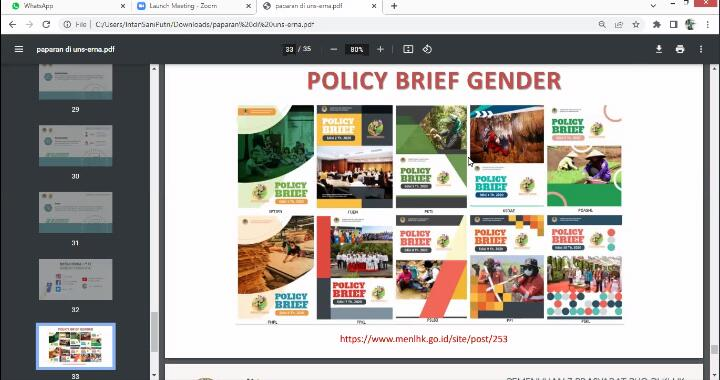
Task: Open the Chrome profile avatar
Action: [690, 24]
